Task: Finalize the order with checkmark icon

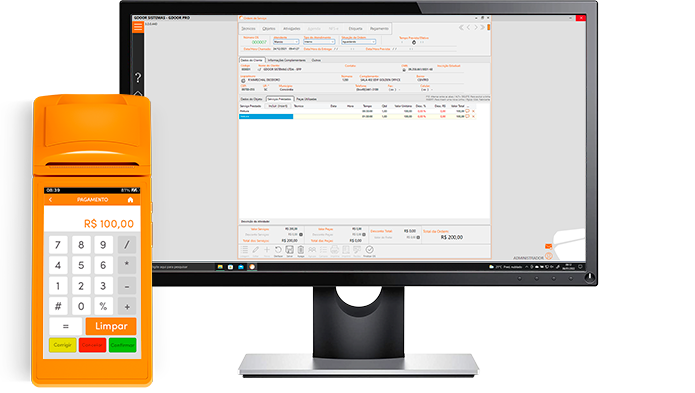Action: (x=369, y=250)
